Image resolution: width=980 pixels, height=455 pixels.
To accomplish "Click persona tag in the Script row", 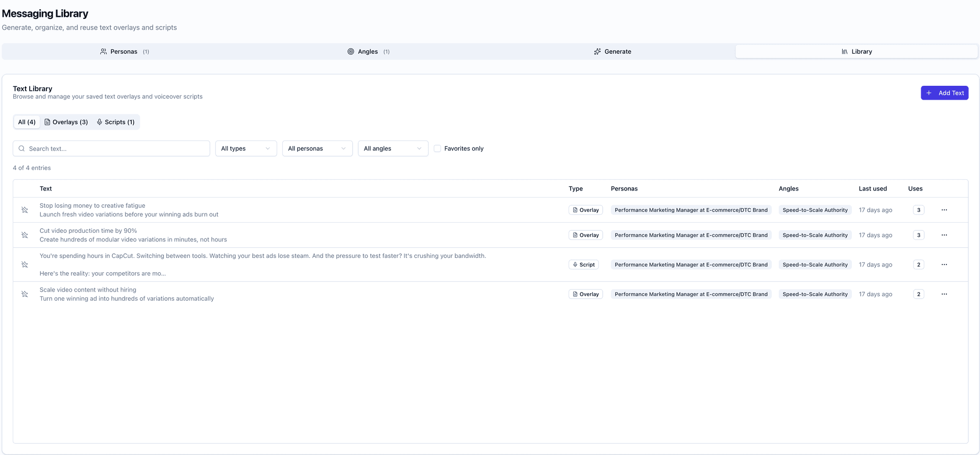I will (x=691, y=265).
